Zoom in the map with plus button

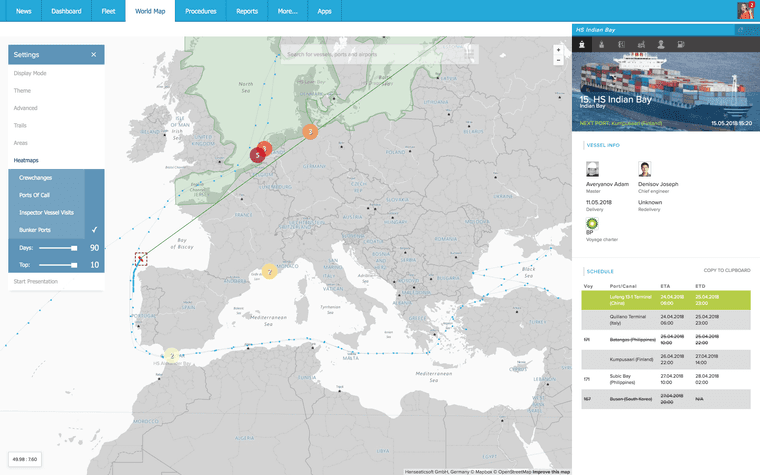558,50
